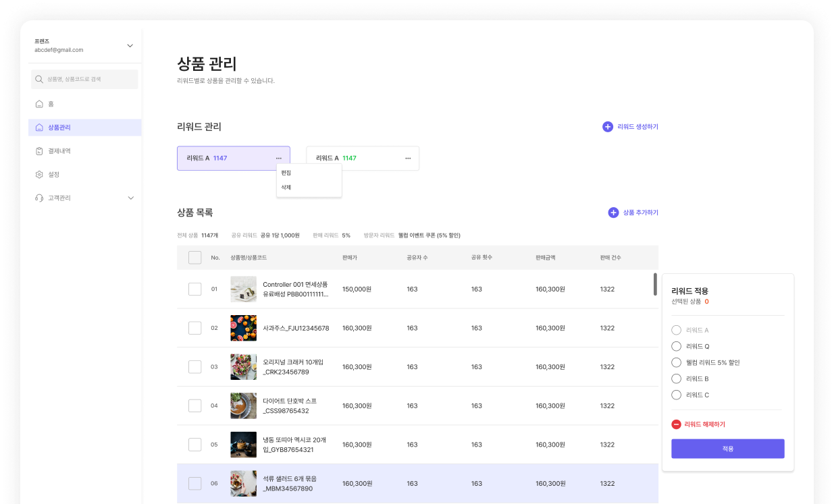This screenshot has width=834, height=504.
Task: Click the 오리지널 크래커 product thumbnail
Action: (243, 367)
